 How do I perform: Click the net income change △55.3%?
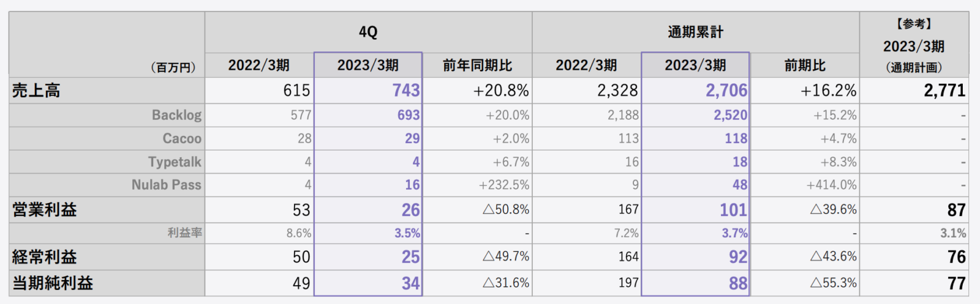click(x=834, y=283)
